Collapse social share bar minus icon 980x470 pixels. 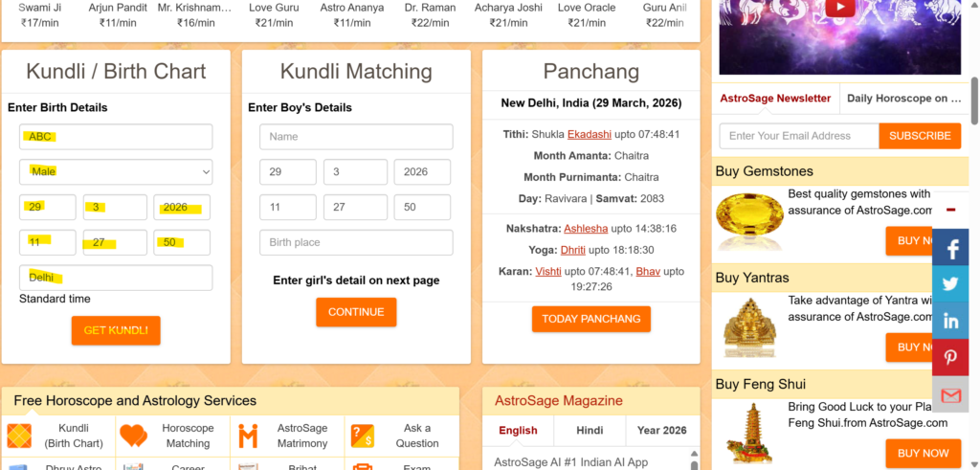pos(950,210)
